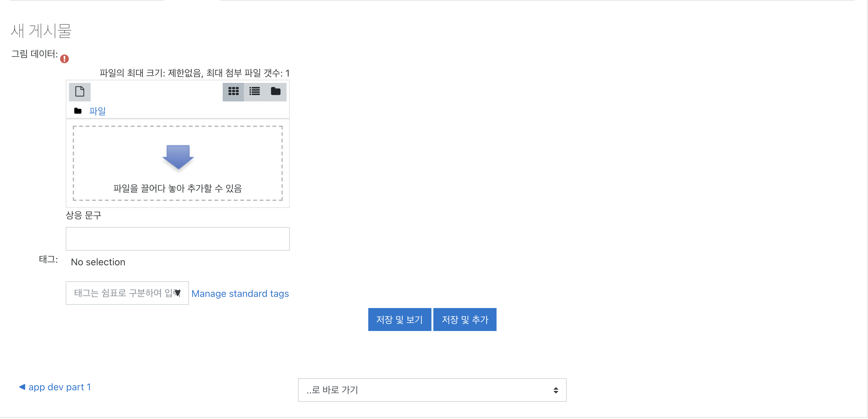Click the red required-field warning icon
This screenshot has width=868, height=419.
coord(64,59)
